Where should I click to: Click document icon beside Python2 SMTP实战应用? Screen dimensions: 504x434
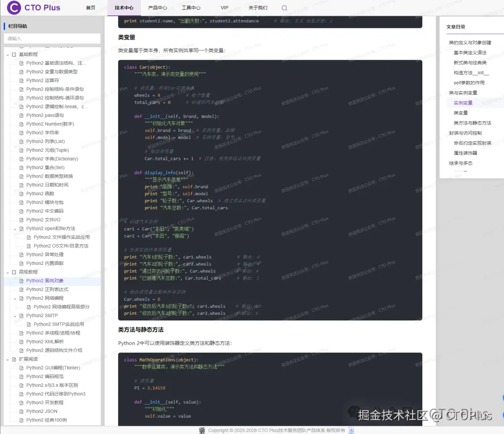tap(29, 324)
